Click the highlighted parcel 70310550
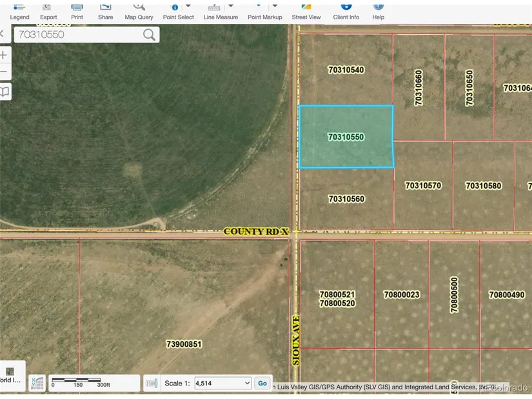Viewport: 532px width, 399px height. click(346, 137)
